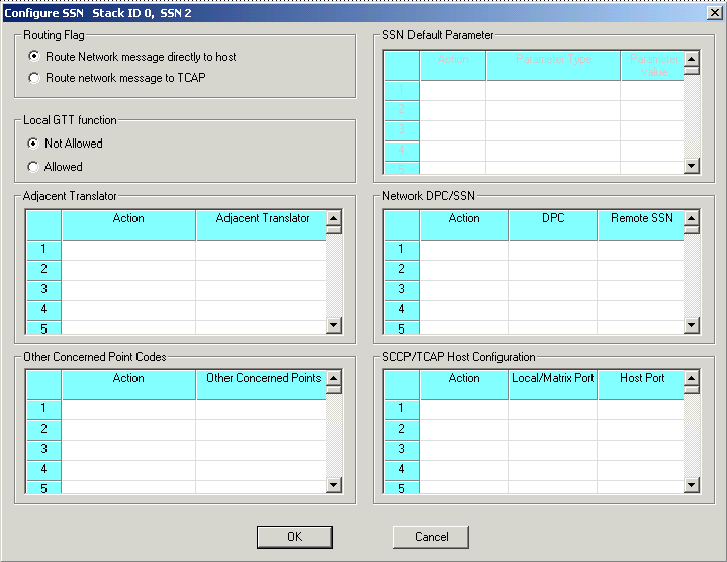Click row 1 Host Port cell
This screenshot has width=727, height=562.
point(640,408)
